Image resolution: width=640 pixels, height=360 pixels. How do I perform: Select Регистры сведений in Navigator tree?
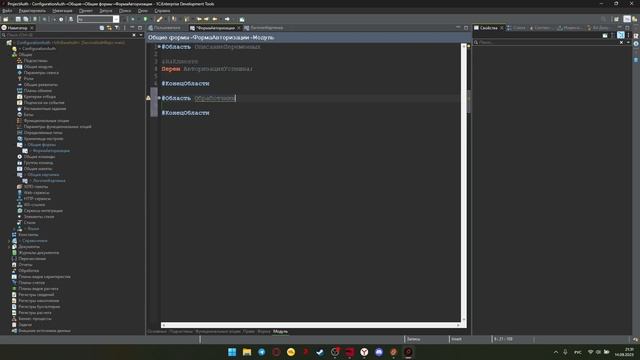[x=36, y=295]
